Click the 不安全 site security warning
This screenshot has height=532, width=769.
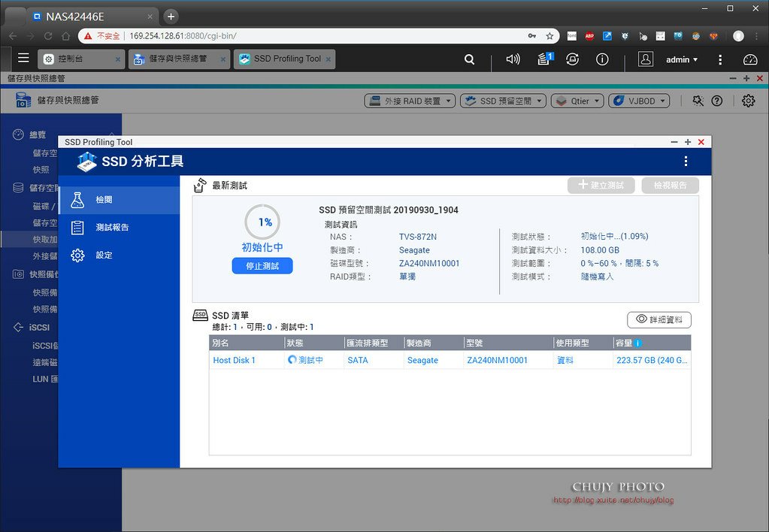coord(102,36)
